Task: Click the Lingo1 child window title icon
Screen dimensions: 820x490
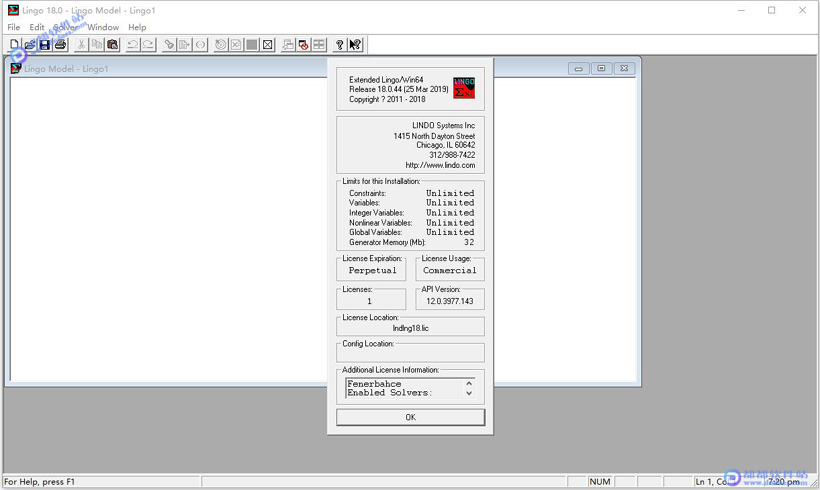Action: coord(16,69)
